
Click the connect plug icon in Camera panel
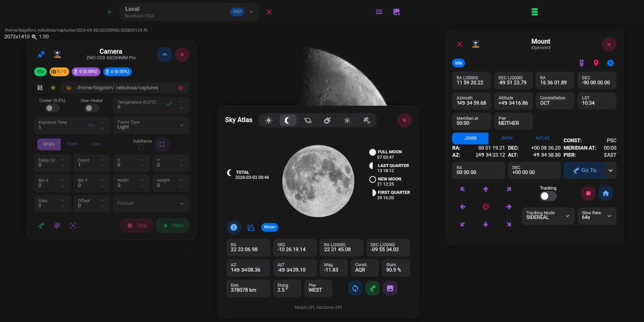(41, 54)
